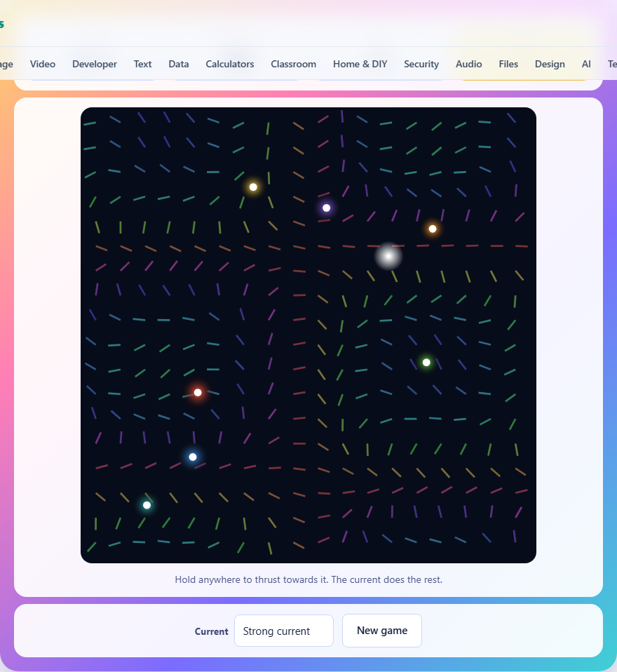This screenshot has height=672, width=617.
Task: Click the hint text about thrusting
Action: pos(308,579)
